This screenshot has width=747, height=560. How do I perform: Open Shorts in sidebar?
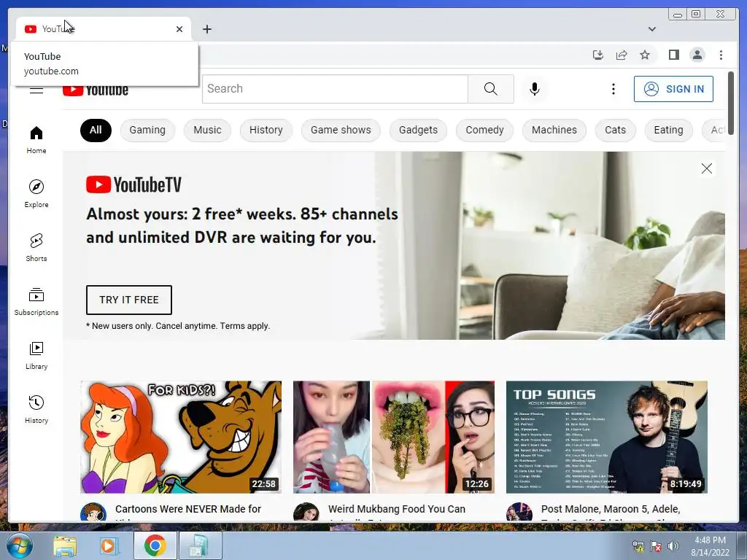click(36, 248)
